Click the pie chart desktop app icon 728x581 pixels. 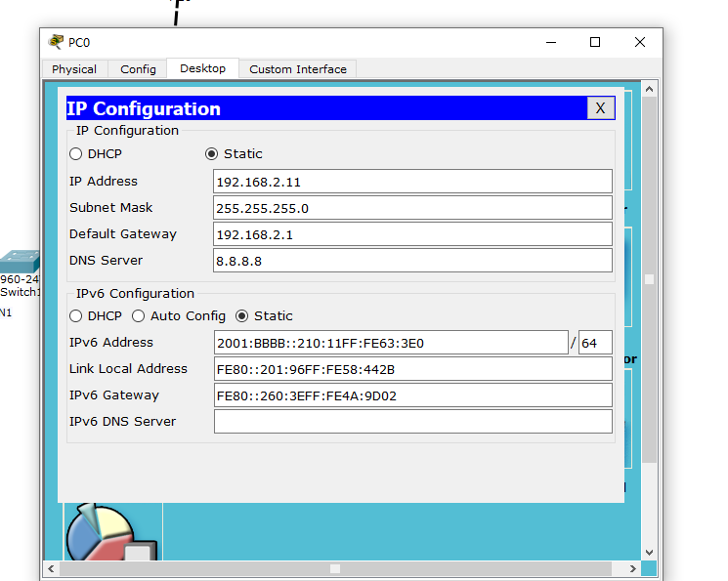point(112,532)
